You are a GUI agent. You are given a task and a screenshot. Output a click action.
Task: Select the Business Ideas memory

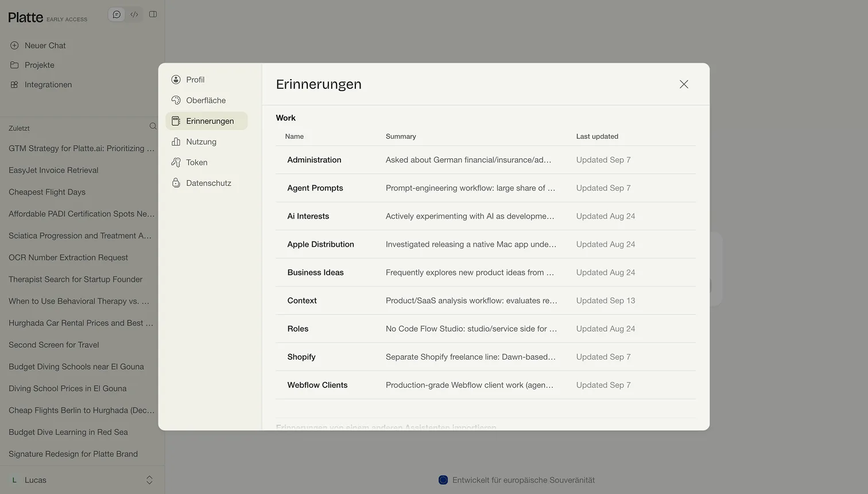point(486,273)
